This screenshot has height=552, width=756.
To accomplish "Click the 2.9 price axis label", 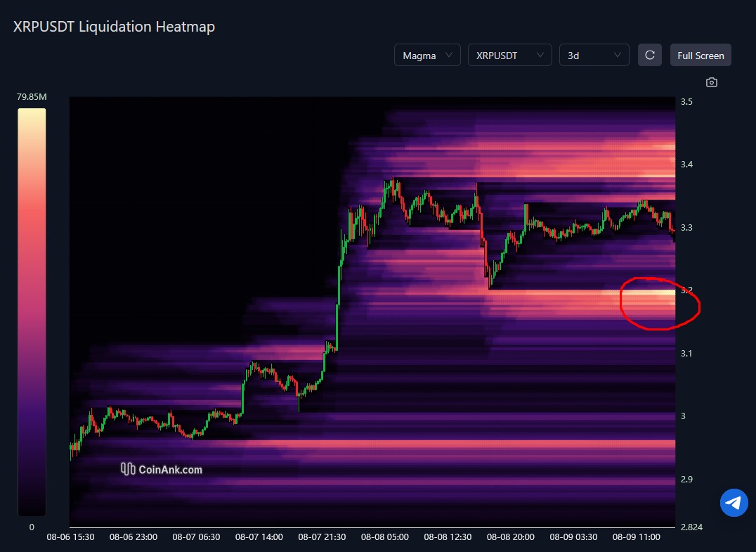I will (686, 479).
